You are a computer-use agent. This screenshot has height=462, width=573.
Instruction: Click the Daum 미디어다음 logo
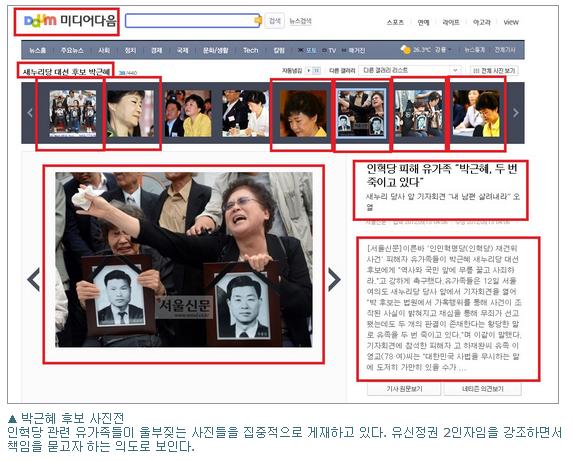click(x=69, y=20)
